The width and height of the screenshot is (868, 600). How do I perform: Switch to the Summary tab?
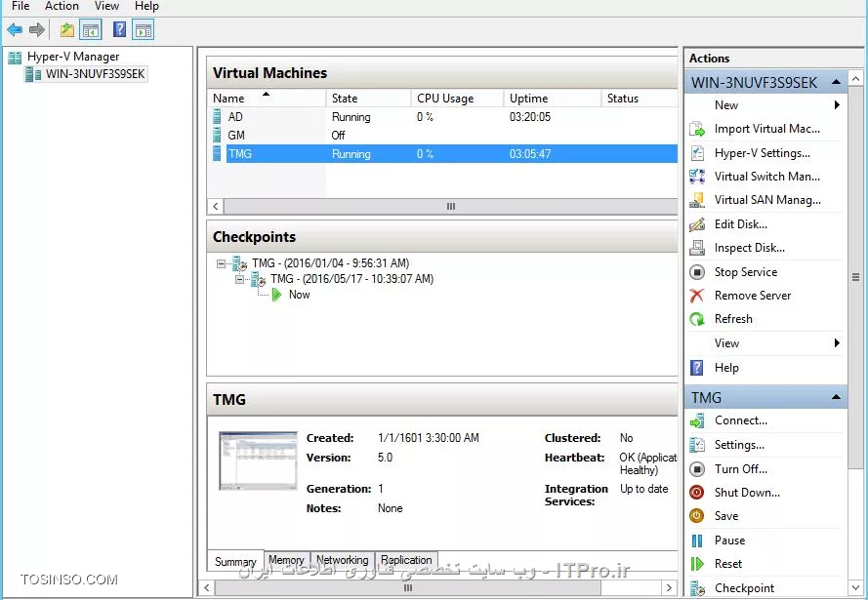click(236, 561)
